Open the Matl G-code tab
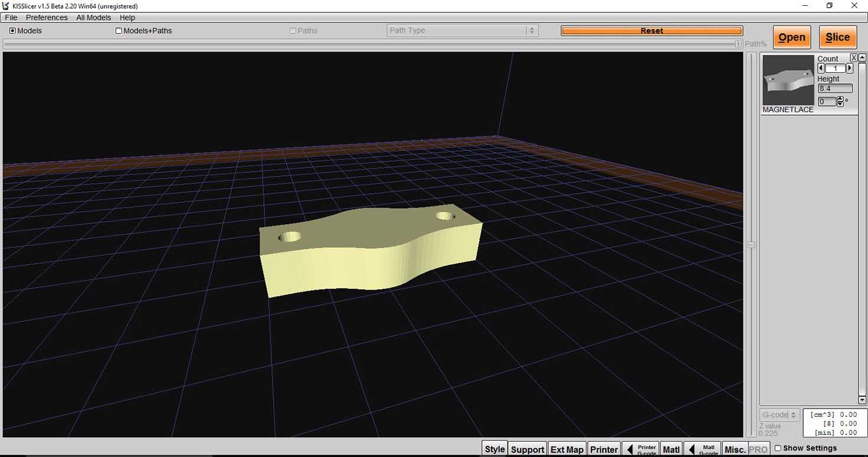The height and width of the screenshot is (457, 868). pyautogui.click(x=702, y=449)
